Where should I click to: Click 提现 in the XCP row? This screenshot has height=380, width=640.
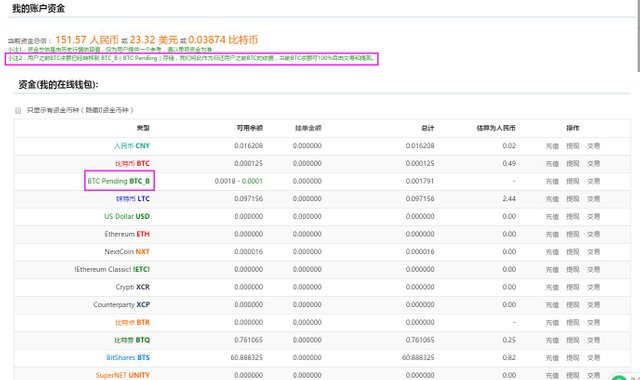tap(573, 305)
